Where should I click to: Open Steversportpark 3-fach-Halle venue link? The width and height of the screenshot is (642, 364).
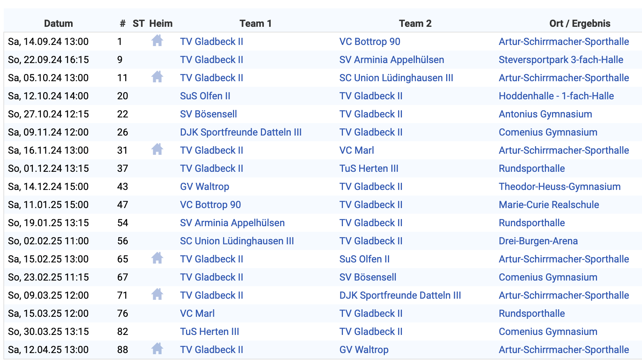[x=561, y=60]
